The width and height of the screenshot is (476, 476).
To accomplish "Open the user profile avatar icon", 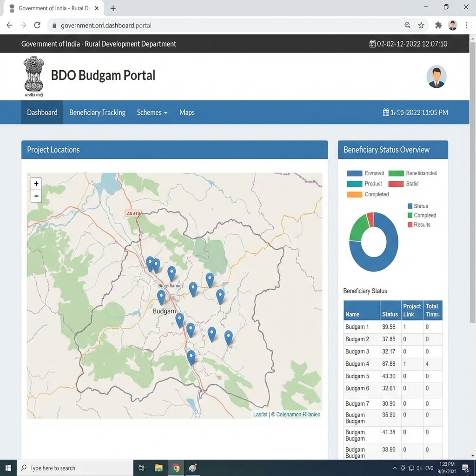I will 436,76.
